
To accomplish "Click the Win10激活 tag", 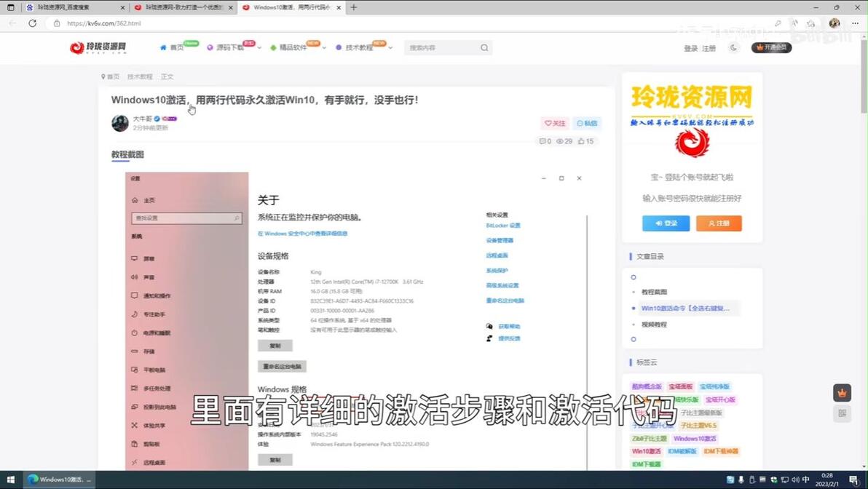I will [x=646, y=451].
